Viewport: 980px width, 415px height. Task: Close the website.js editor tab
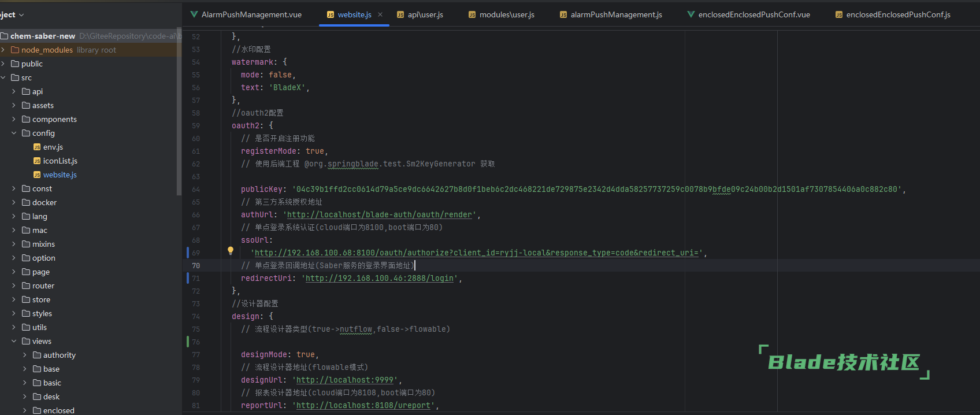click(x=380, y=14)
